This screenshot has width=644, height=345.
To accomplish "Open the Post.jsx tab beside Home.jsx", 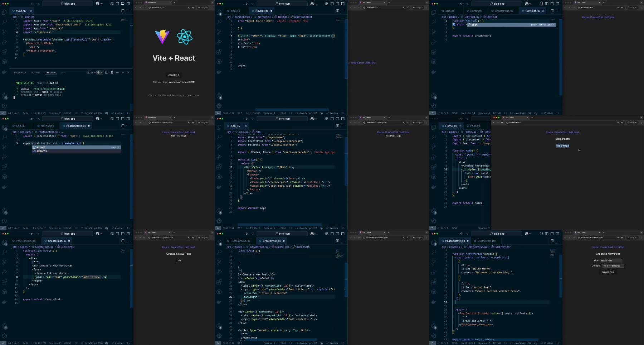I will pos(475,126).
